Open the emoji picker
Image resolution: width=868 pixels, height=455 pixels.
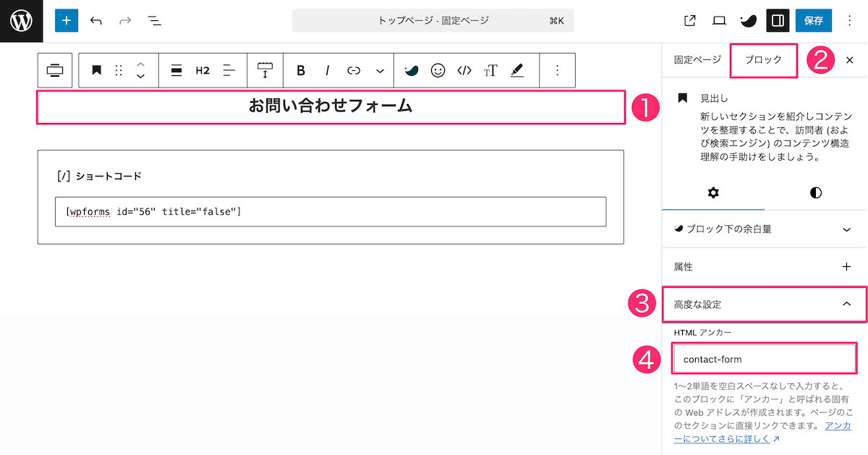(439, 70)
